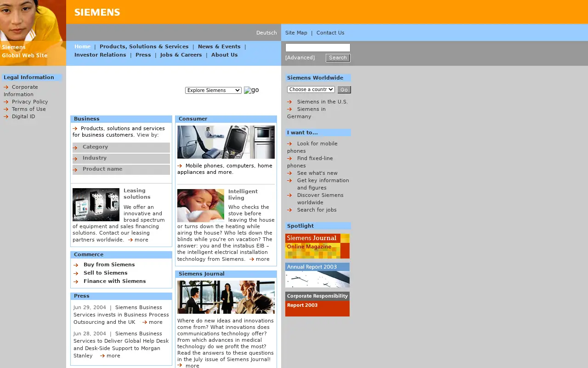
Task: Open the Investor Relations menu
Action: point(100,55)
